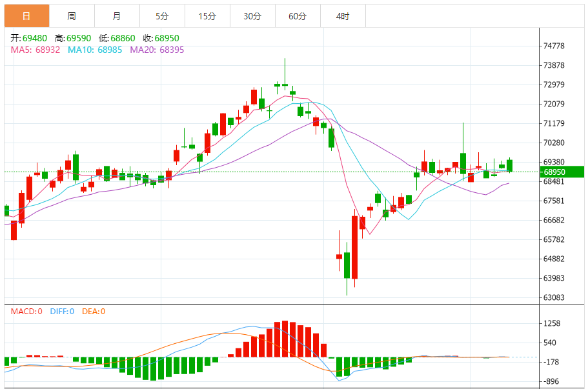Click the MA10: 68985 indicator label

[x=95, y=50]
